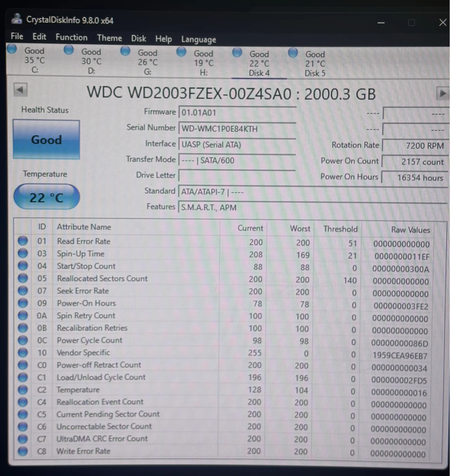Click the status icon for Load/Unload Cycle Count
Screen dimensions: 450x476
click(23, 377)
